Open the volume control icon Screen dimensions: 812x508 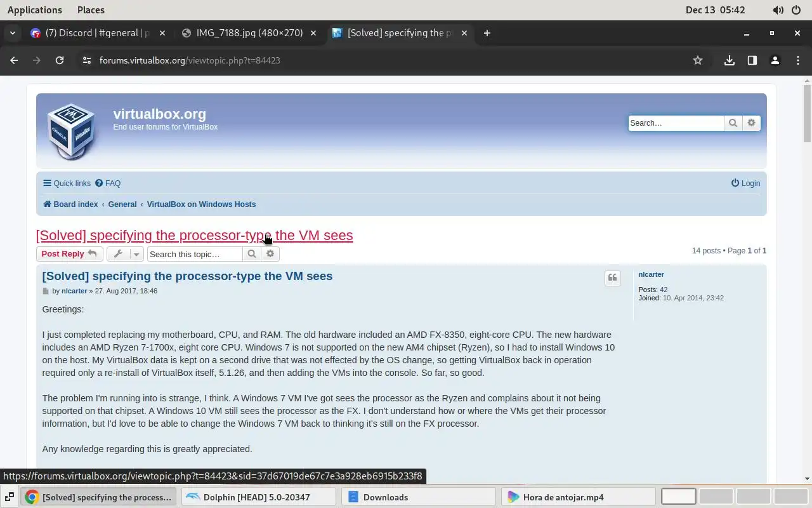(778, 10)
